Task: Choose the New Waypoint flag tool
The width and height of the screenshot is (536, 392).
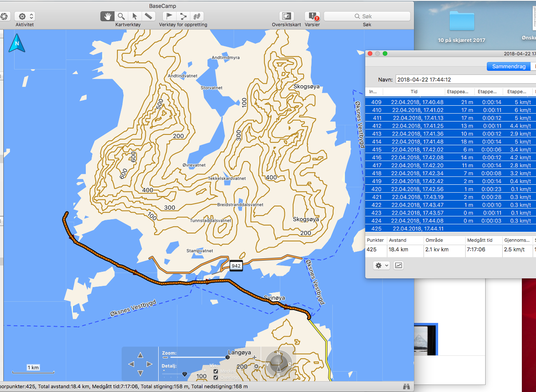Action: coord(170,16)
